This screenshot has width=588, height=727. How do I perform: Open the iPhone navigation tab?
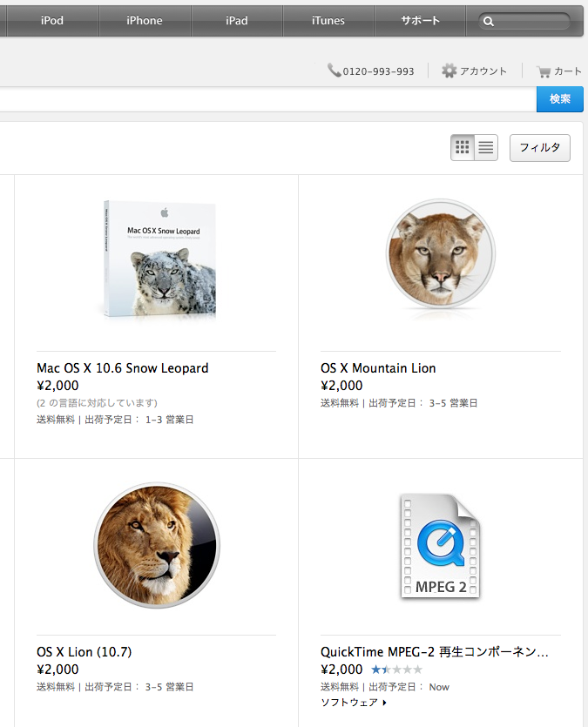click(x=145, y=20)
